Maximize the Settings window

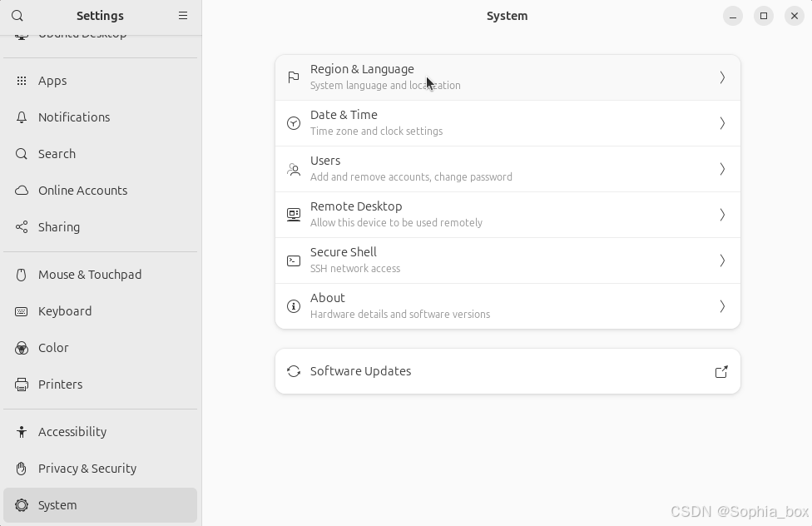tap(764, 16)
